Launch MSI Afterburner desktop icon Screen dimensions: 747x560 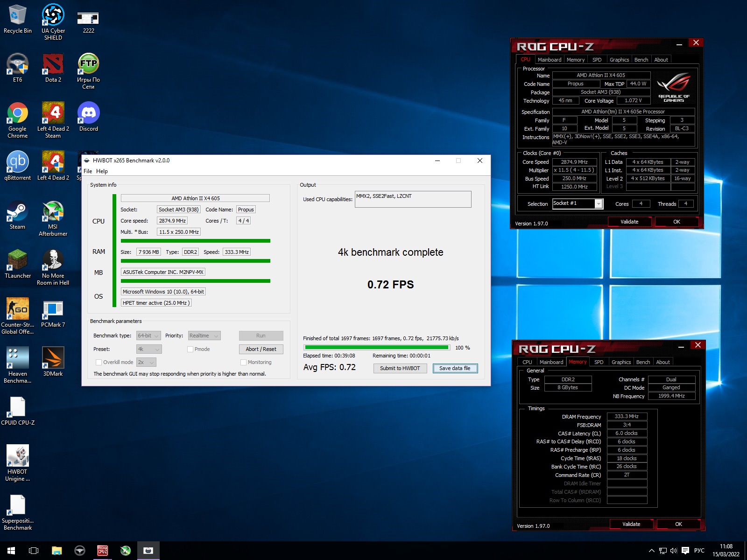tap(53, 218)
